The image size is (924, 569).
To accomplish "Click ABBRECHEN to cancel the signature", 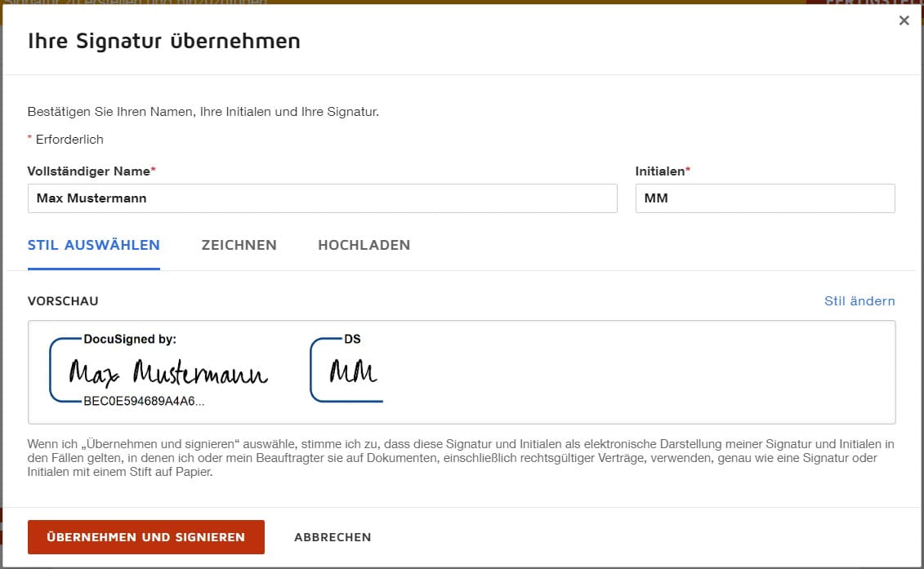I will click(x=332, y=537).
